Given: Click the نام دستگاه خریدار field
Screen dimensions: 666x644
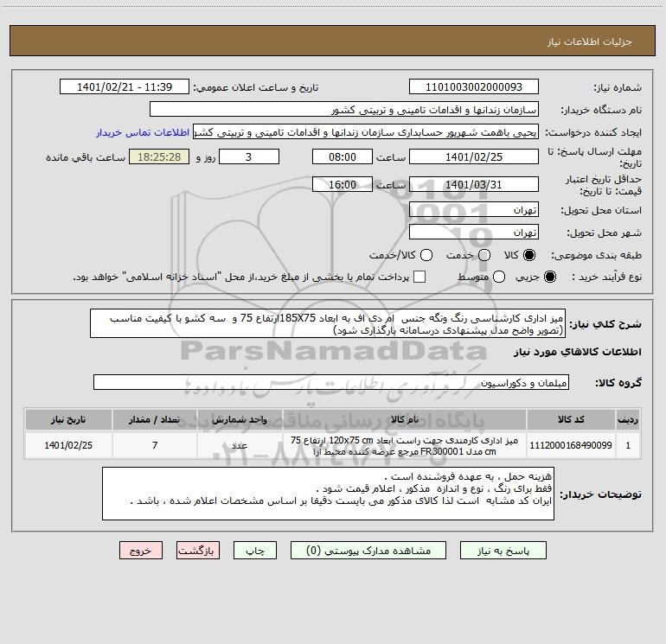Looking at the screenshot, I should tap(344, 110).
